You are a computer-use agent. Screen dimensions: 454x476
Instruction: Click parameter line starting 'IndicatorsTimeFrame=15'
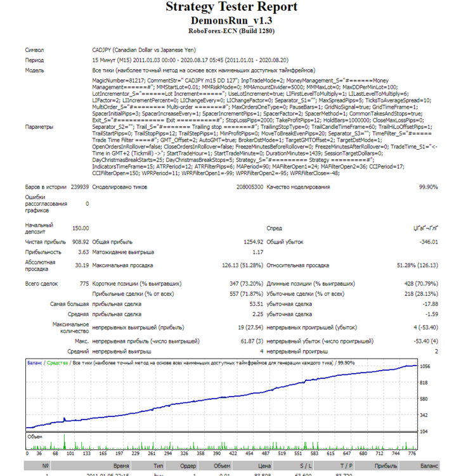click(x=248, y=167)
